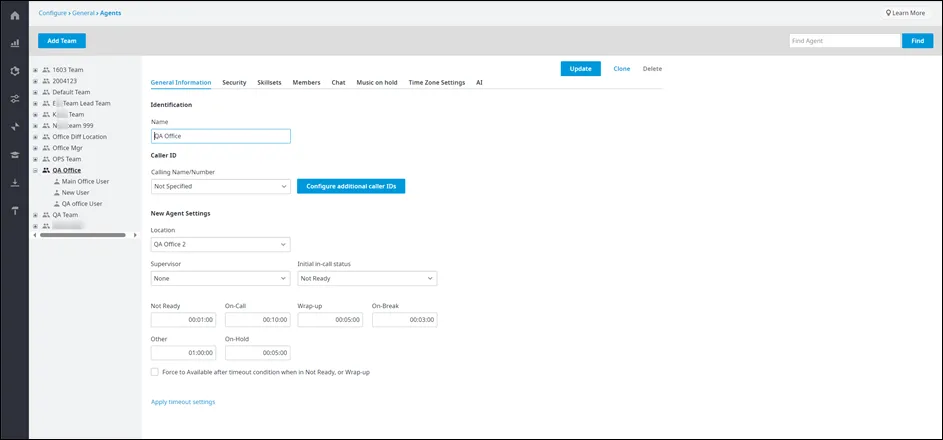Click the download icon in sidebar

click(15, 182)
